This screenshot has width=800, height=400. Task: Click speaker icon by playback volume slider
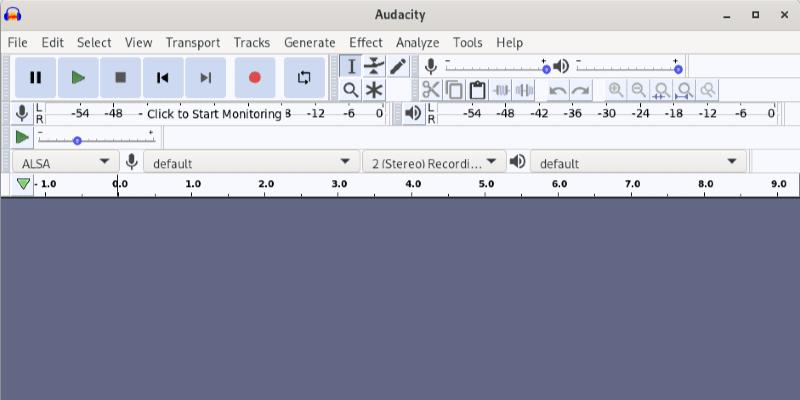click(561, 66)
